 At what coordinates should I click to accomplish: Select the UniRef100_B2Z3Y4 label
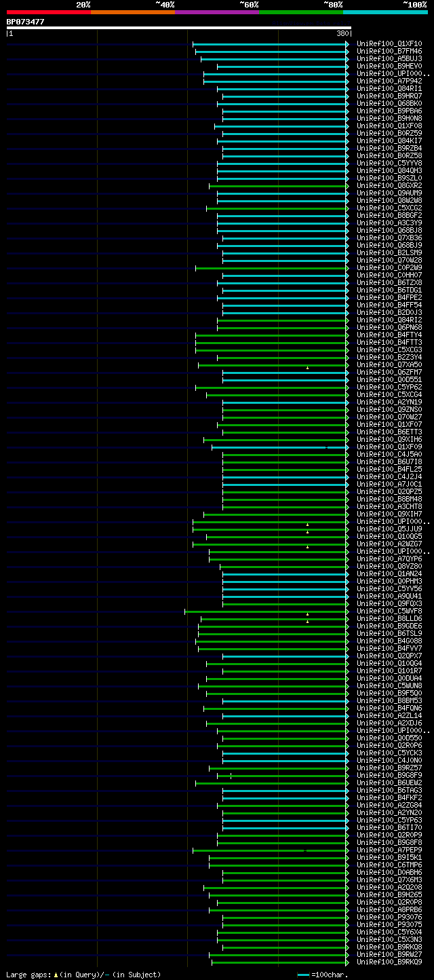pyautogui.click(x=389, y=358)
